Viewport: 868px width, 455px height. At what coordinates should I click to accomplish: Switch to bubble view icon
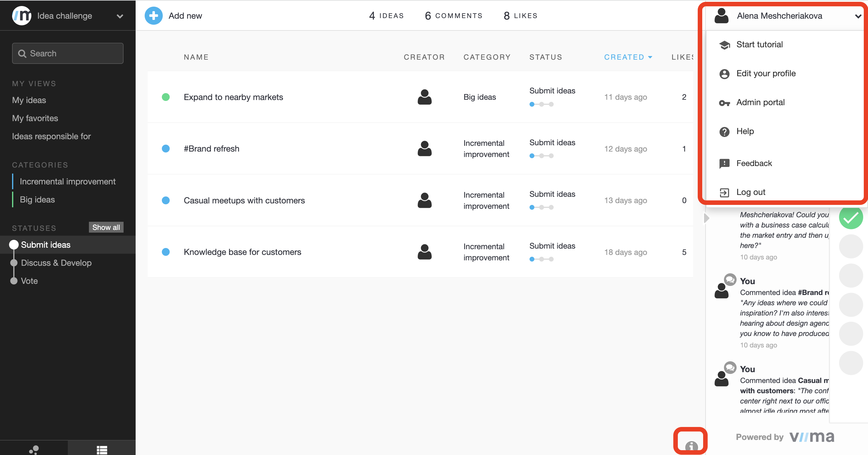coord(34,449)
